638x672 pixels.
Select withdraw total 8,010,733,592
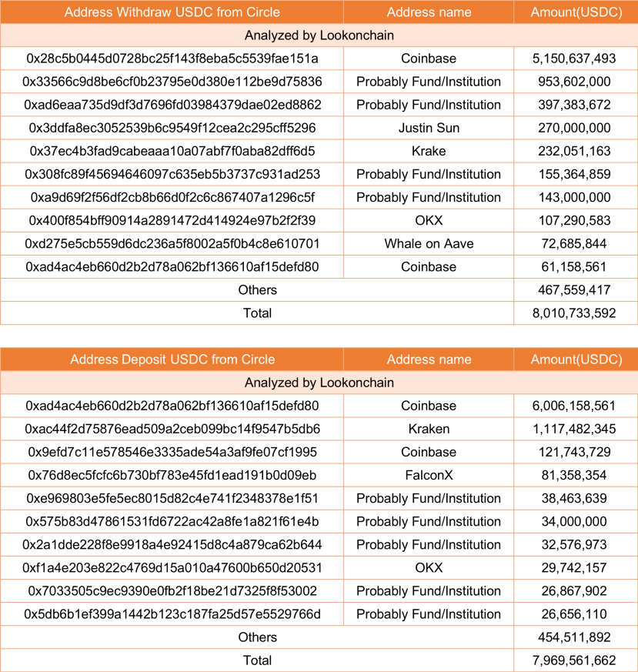[x=574, y=313]
